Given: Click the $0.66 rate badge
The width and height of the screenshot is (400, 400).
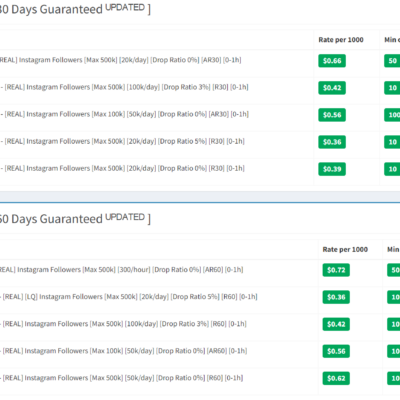Looking at the screenshot, I should coord(332,61).
